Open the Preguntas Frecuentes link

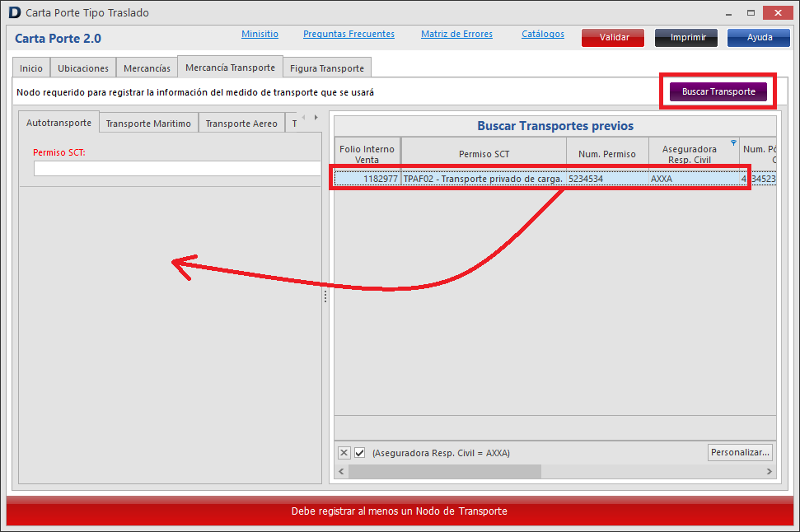tap(349, 35)
